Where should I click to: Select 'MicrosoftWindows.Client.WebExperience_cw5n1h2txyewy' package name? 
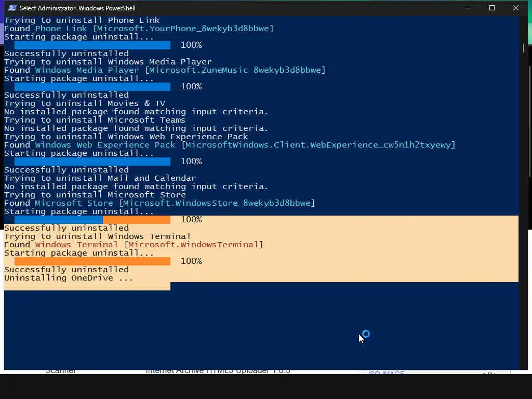coord(318,145)
